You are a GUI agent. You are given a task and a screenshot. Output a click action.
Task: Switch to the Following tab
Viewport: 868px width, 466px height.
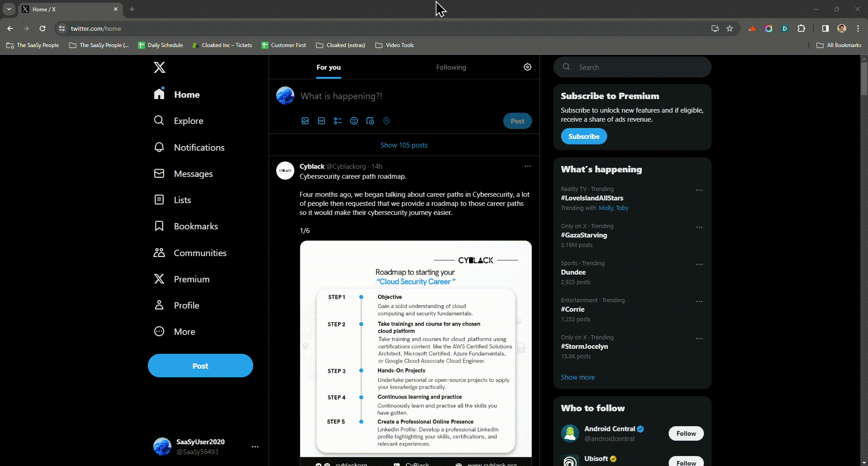click(451, 67)
